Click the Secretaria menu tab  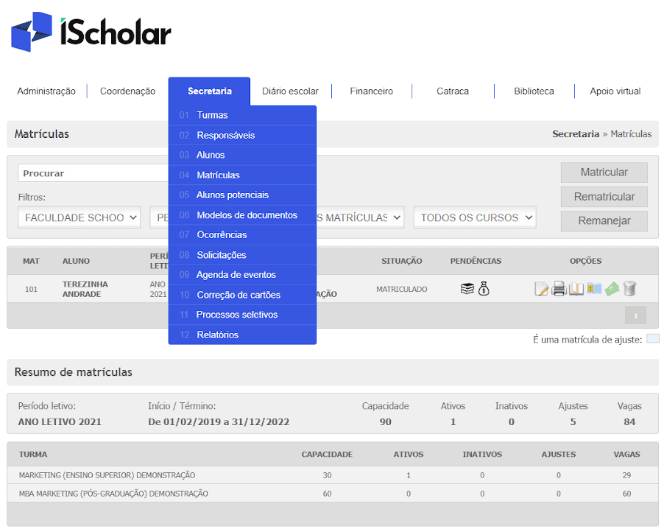(209, 91)
